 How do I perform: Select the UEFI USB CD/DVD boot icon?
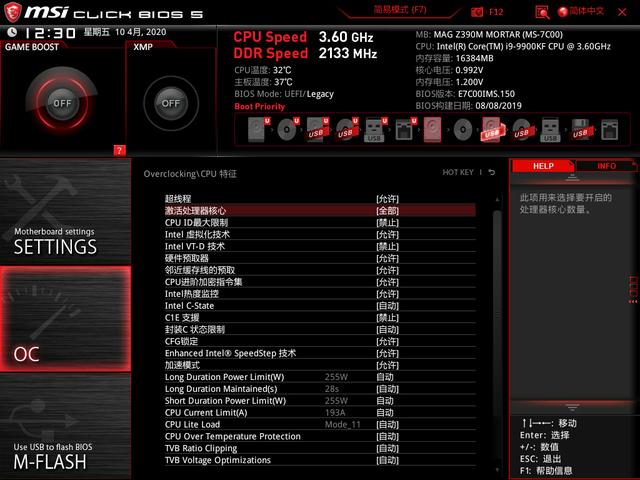click(x=347, y=130)
